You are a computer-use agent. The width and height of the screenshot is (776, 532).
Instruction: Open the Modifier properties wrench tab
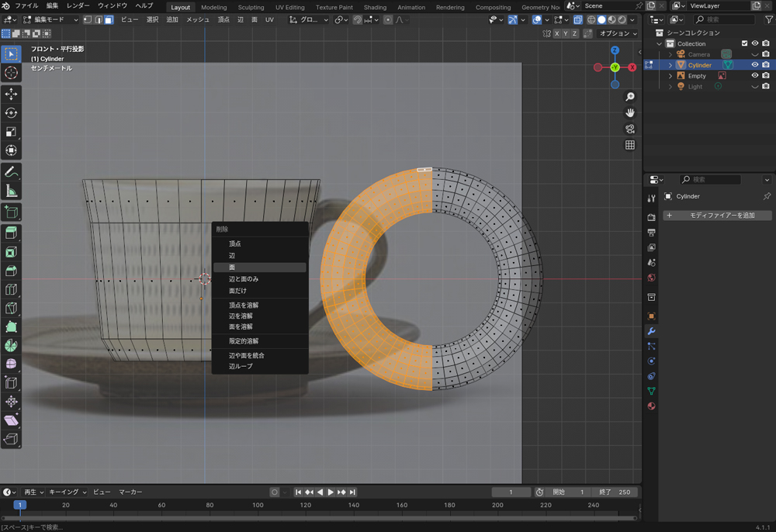click(x=652, y=331)
